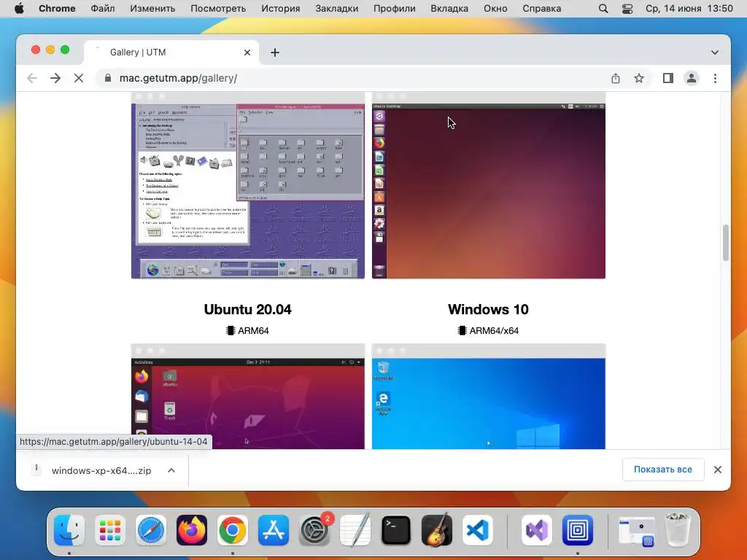
Task: Open the App Store from the Dock
Action: (x=274, y=530)
